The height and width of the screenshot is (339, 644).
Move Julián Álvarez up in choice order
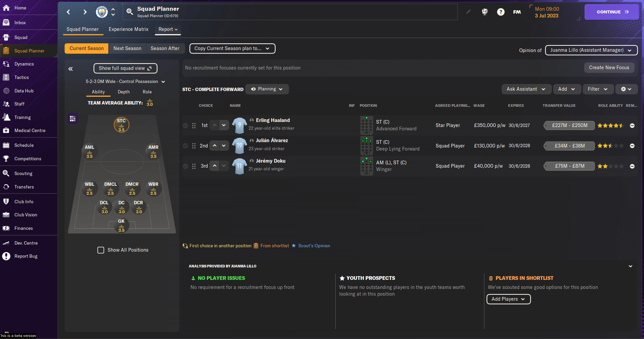click(215, 145)
